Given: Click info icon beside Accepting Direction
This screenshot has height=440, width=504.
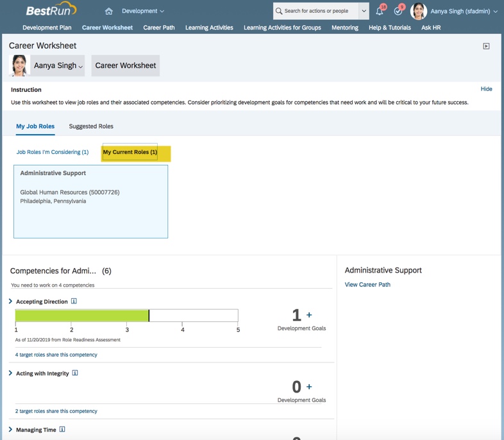Looking at the screenshot, I should (74, 301).
